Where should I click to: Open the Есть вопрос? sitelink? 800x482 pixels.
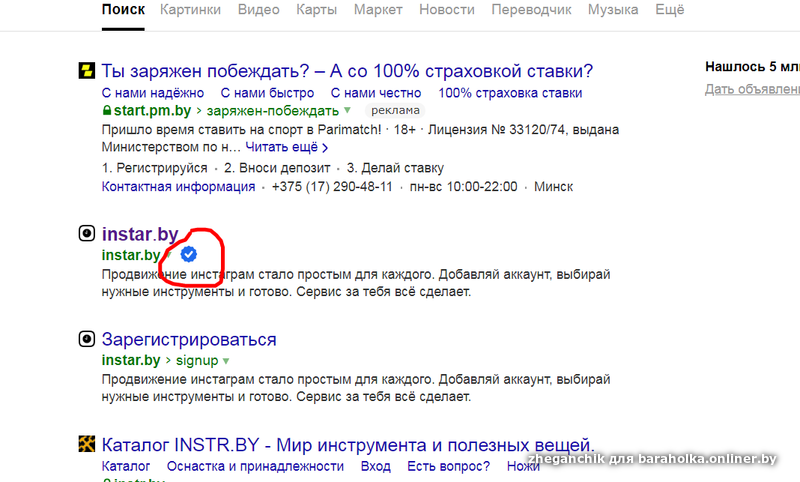tap(448, 466)
